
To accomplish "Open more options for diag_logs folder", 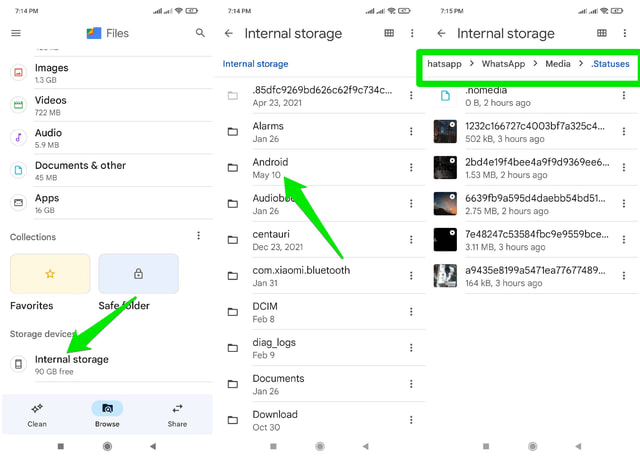I will click(x=411, y=348).
